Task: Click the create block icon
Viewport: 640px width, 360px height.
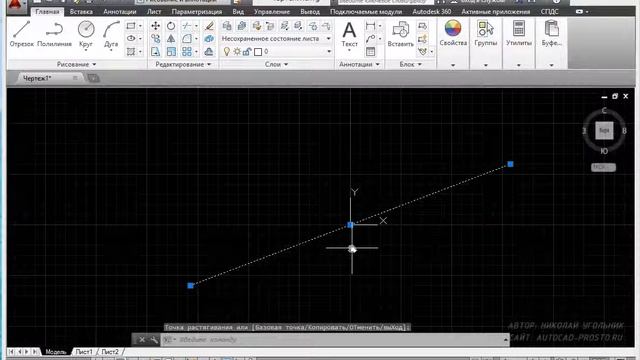Action: click(x=422, y=26)
